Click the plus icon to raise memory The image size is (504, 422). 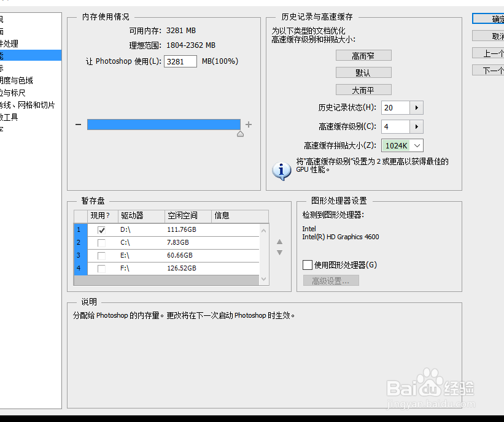tap(249, 124)
